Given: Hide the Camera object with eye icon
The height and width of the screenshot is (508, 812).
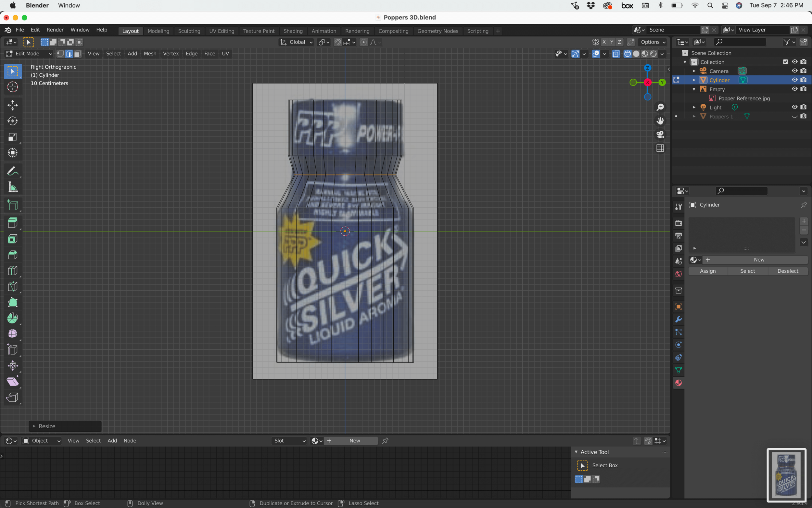Looking at the screenshot, I should [x=794, y=71].
